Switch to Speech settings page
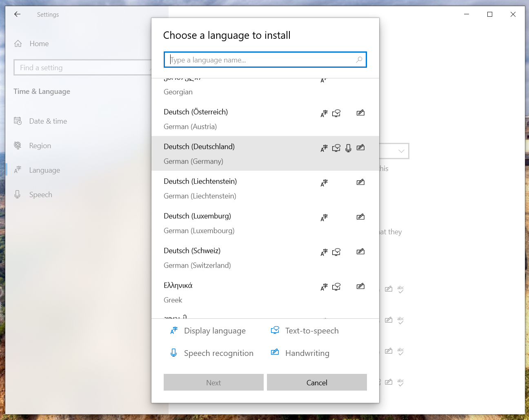529x420 pixels. click(x=40, y=195)
